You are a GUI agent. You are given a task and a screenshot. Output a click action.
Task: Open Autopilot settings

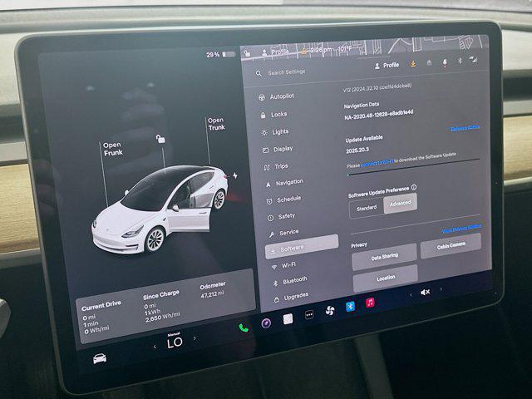(277, 96)
